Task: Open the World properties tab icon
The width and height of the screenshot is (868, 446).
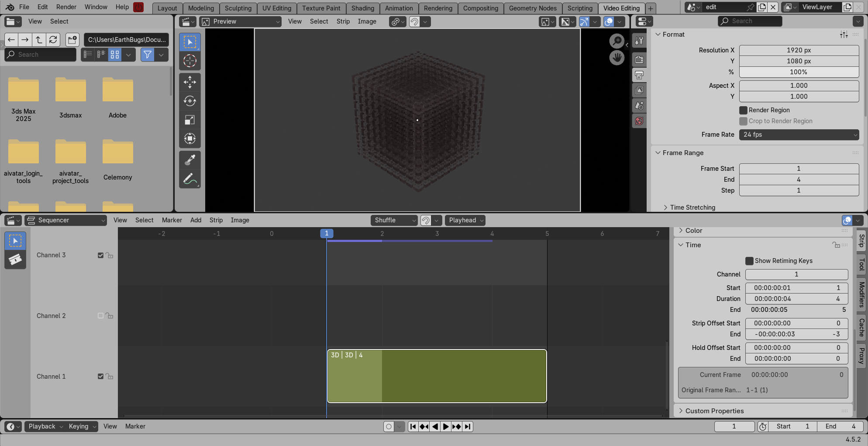Action: 639,121
